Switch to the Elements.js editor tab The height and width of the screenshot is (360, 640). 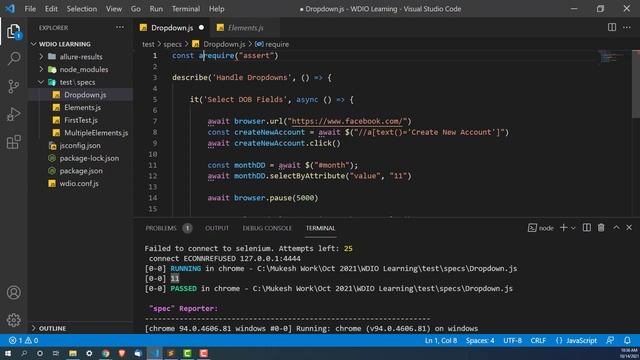245,28
